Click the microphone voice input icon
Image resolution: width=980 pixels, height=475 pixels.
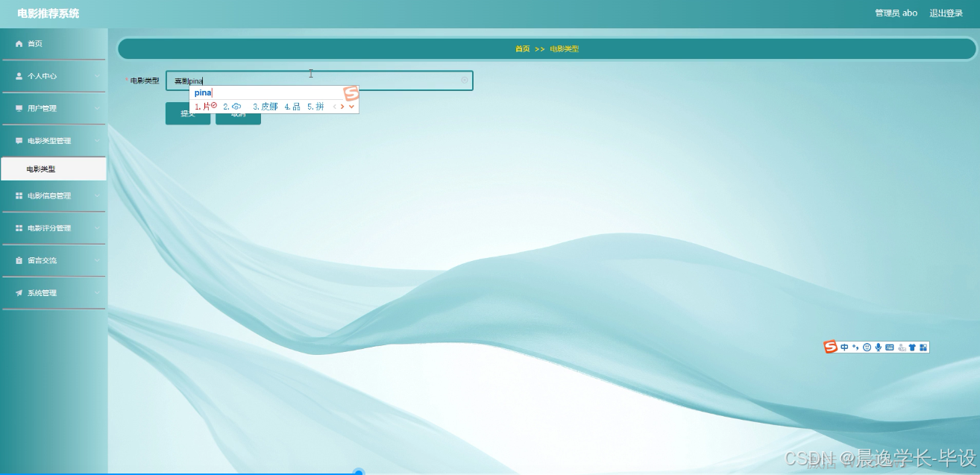coord(879,347)
